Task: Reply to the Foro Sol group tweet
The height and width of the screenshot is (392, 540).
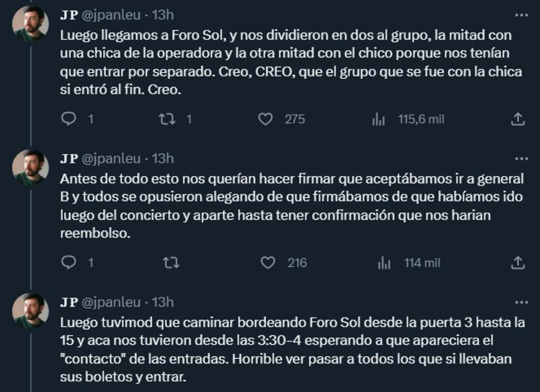Action: pos(68,119)
